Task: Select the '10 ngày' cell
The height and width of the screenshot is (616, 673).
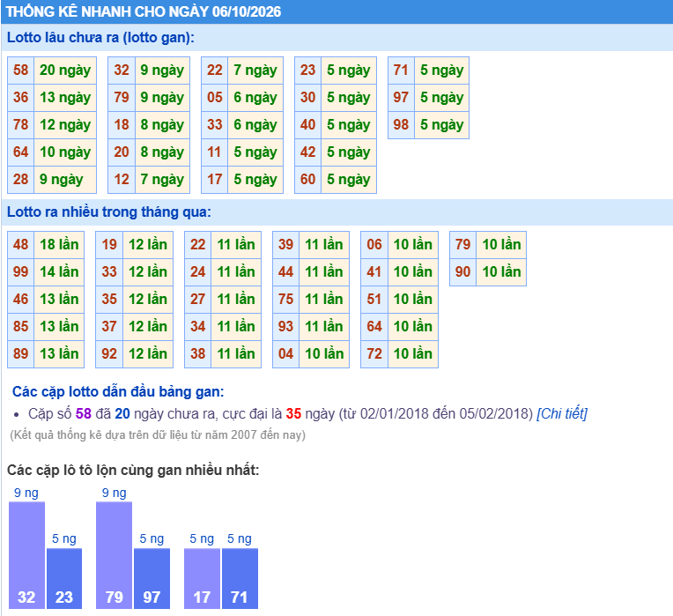Action: tap(65, 152)
